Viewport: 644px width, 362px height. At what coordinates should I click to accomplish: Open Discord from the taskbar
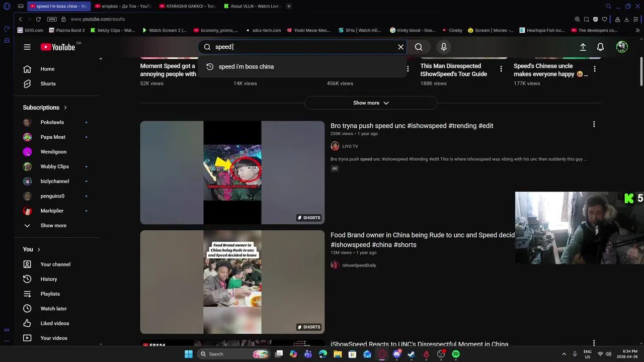click(x=397, y=354)
